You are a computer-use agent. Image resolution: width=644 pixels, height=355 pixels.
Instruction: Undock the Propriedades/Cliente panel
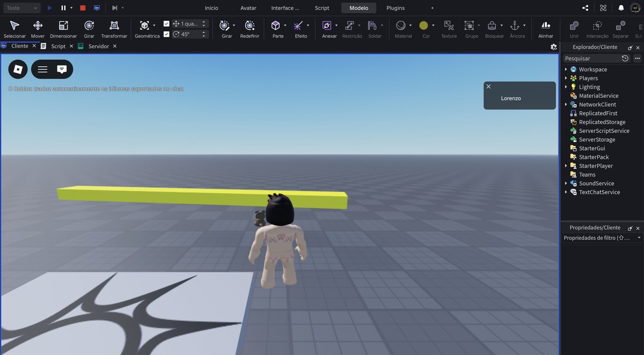pyautogui.click(x=630, y=228)
